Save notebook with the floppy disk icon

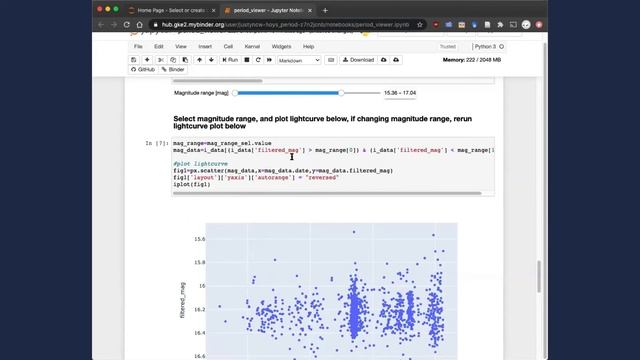[133, 60]
